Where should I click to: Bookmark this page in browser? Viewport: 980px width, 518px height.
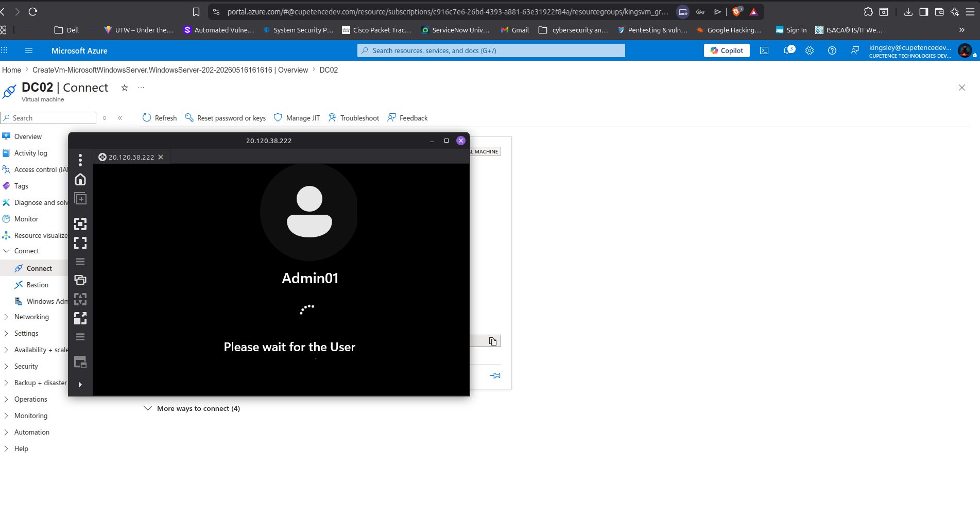(196, 11)
